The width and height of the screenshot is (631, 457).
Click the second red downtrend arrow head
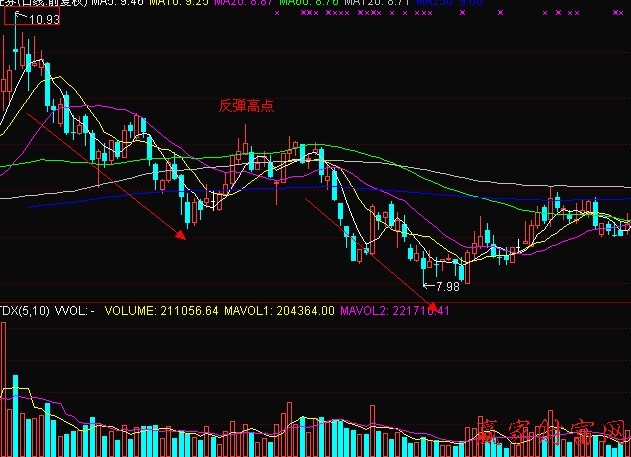433,293
